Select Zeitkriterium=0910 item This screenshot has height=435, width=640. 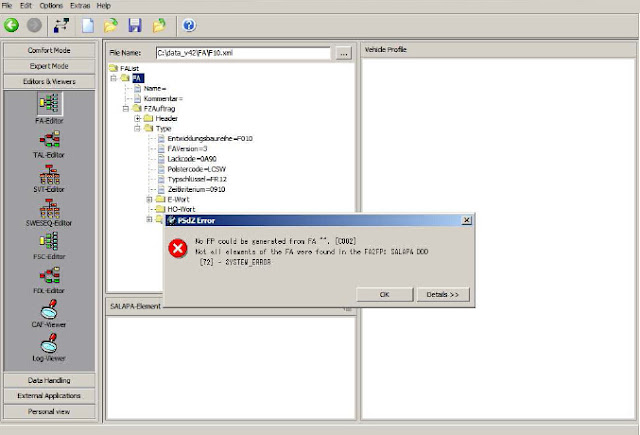coord(196,189)
